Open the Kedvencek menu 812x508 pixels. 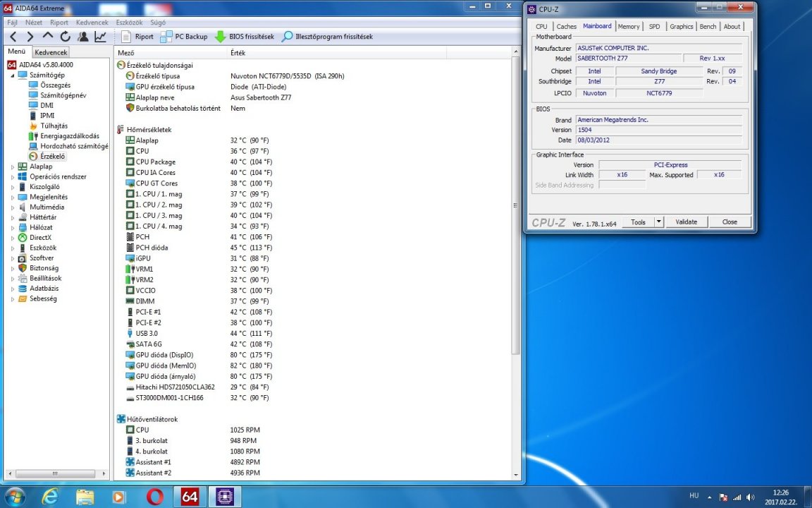(x=92, y=23)
